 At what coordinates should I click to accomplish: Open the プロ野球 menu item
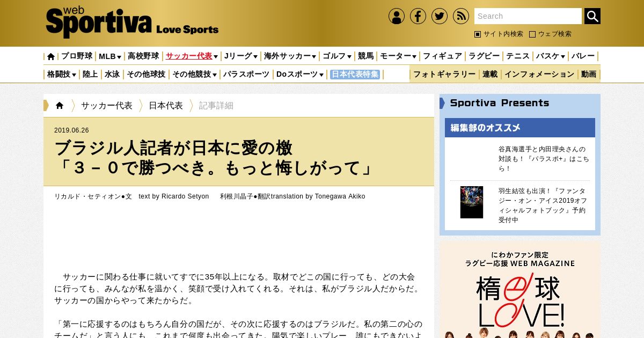point(77,56)
